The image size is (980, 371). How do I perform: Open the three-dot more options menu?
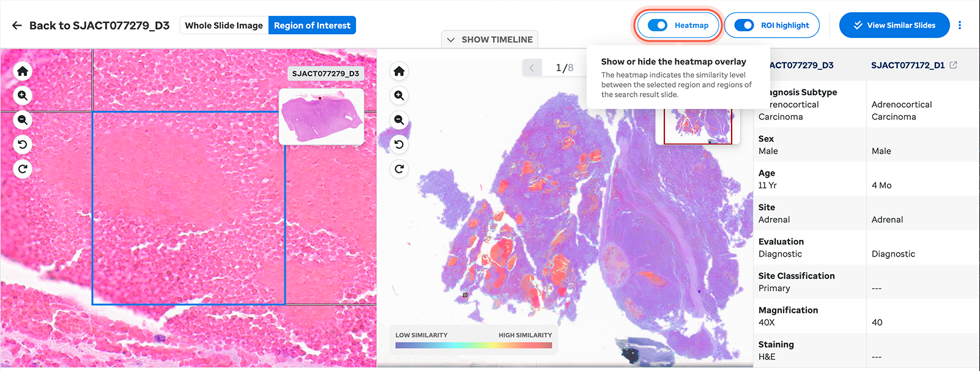coord(960,25)
